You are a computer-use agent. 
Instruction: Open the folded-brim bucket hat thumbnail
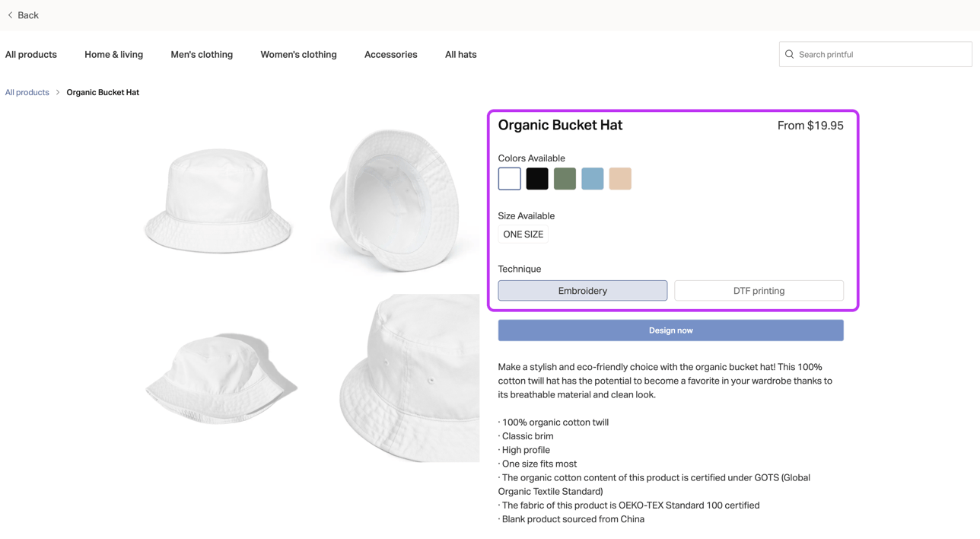(221, 378)
